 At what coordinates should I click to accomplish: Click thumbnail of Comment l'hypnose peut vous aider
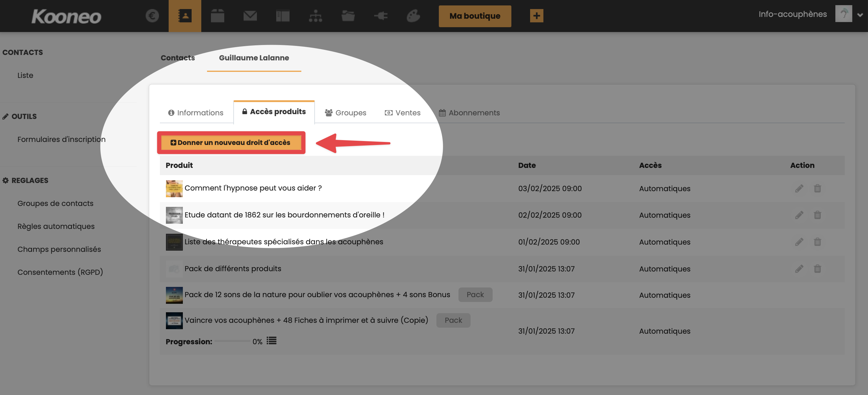174,188
